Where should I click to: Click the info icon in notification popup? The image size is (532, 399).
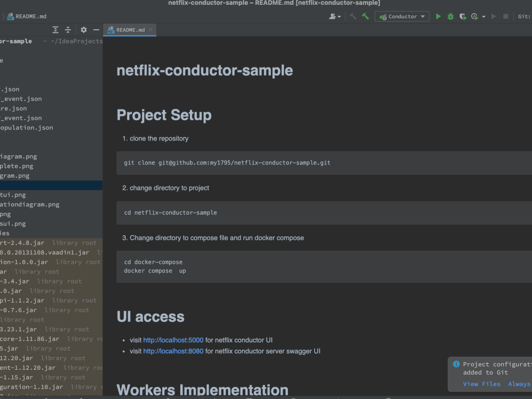click(456, 364)
